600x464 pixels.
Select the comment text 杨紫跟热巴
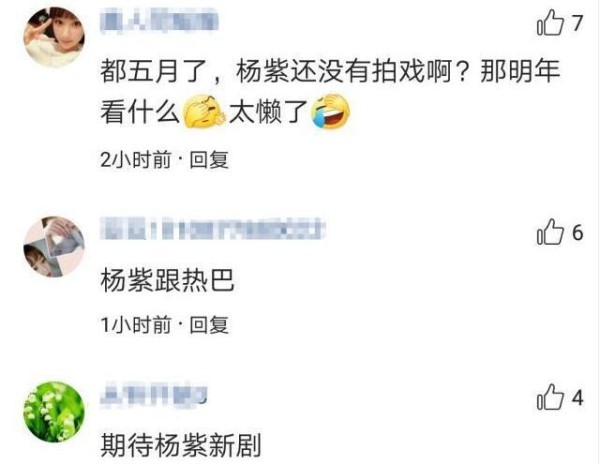point(167,280)
